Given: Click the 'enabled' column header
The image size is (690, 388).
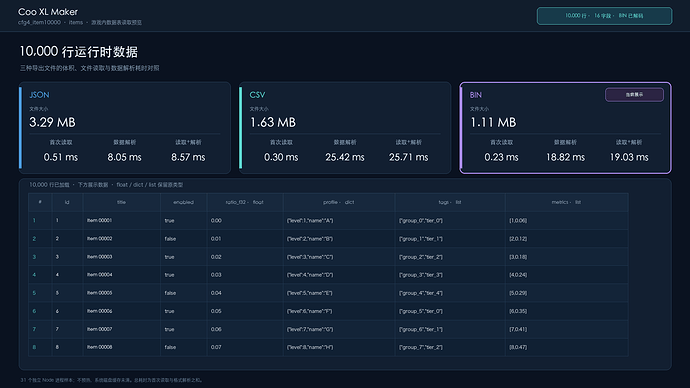Looking at the screenshot, I should click(184, 202).
